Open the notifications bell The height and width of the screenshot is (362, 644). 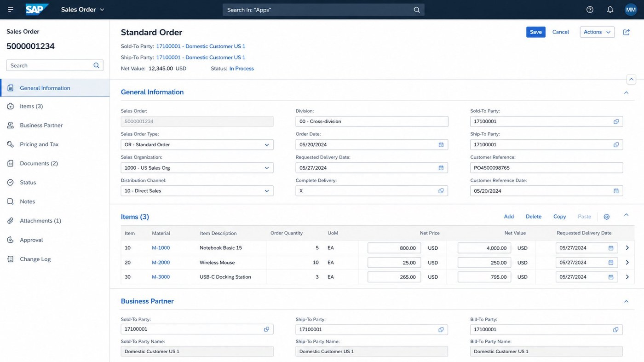[610, 10]
